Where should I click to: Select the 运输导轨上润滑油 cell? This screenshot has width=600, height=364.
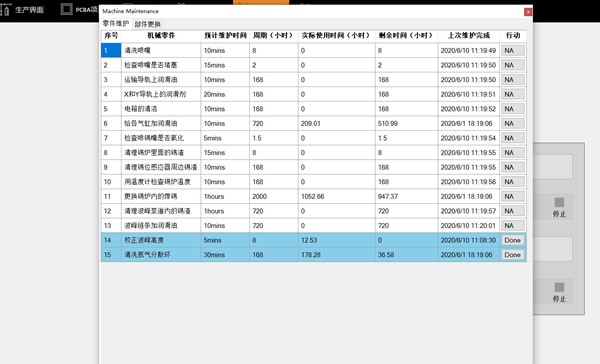pos(161,80)
